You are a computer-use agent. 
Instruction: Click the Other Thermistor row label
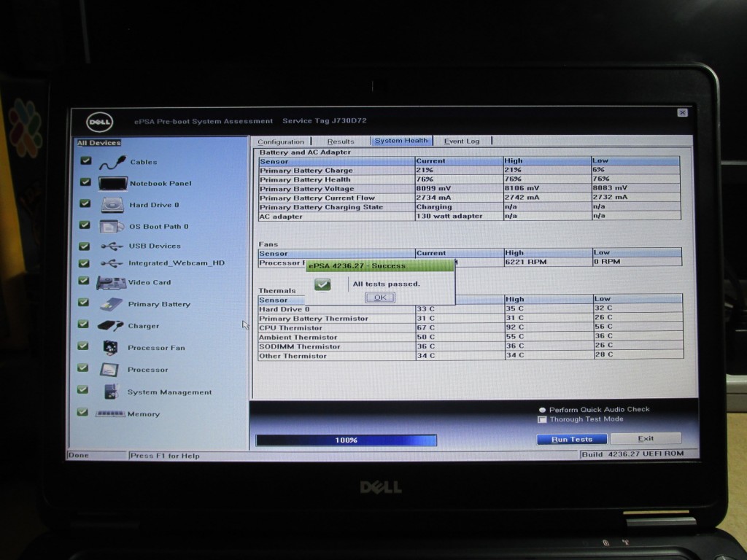click(293, 356)
